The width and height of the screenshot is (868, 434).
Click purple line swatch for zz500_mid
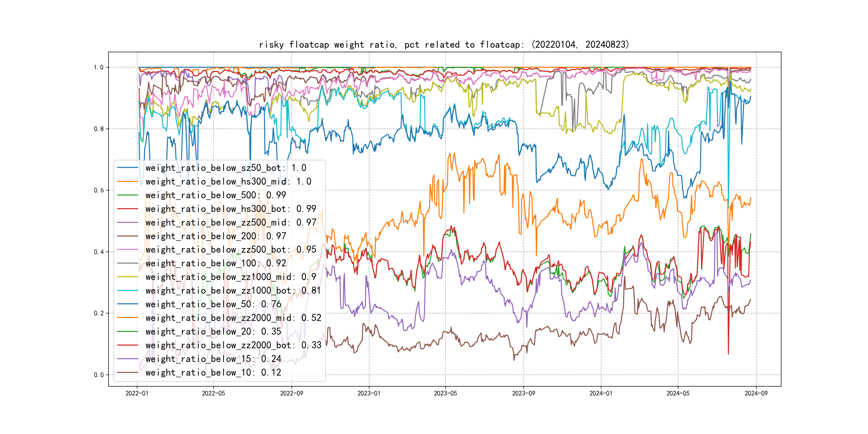(127, 223)
